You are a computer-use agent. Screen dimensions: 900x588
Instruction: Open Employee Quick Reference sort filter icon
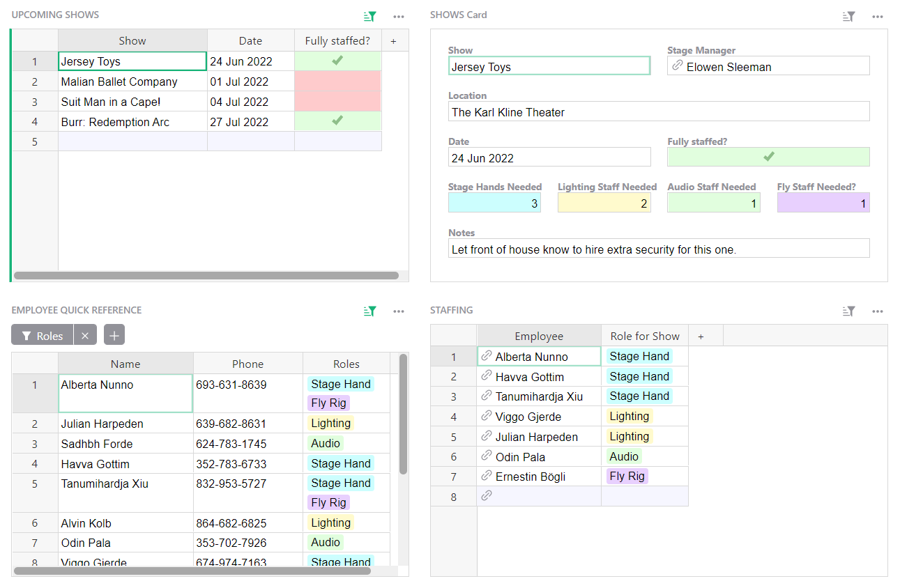pos(370,311)
